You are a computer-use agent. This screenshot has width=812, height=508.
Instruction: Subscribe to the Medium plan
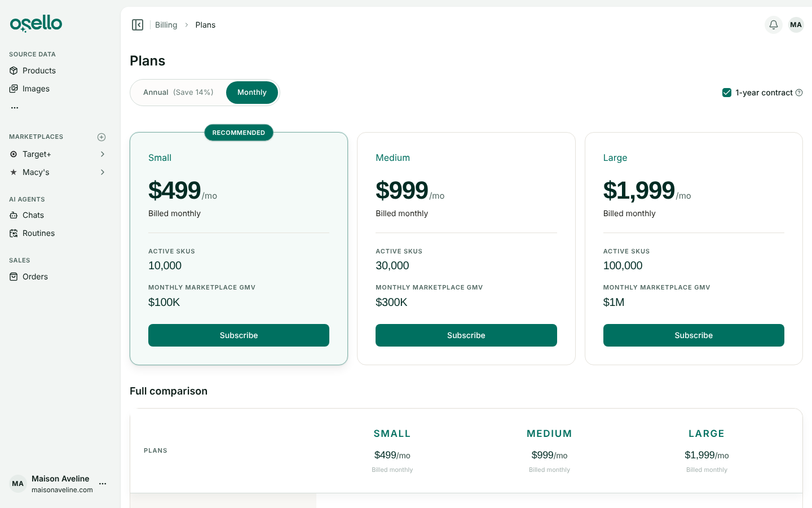pos(466,335)
